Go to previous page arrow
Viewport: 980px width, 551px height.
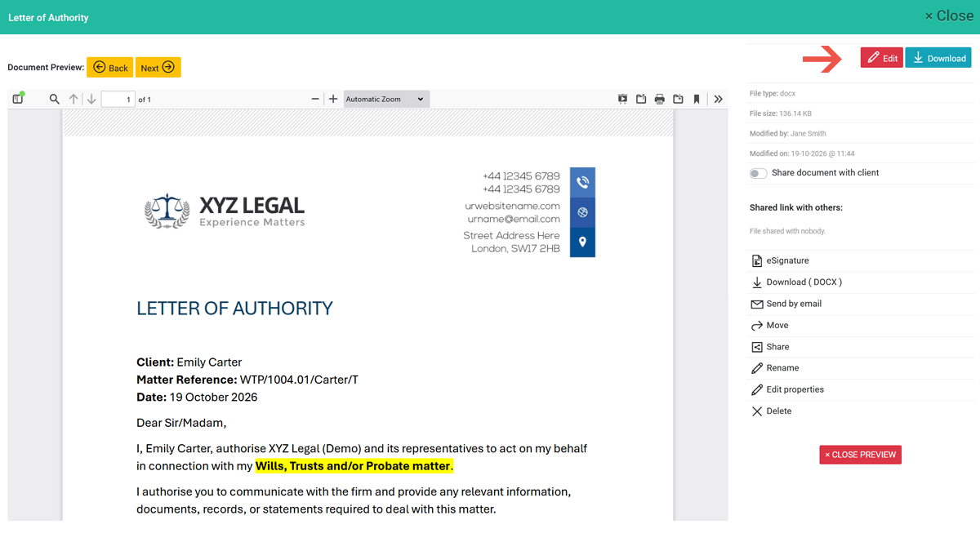[x=73, y=99]
